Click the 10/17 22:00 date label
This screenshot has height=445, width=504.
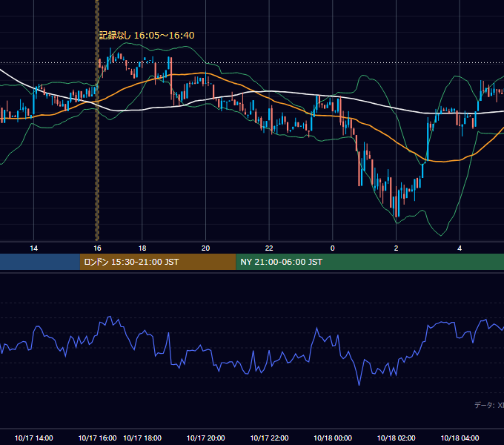(269, 438)
